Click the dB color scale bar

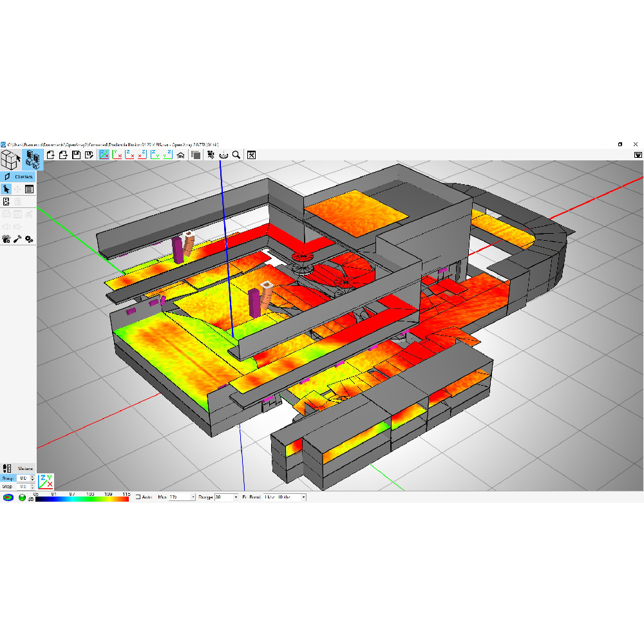point(82,498)
